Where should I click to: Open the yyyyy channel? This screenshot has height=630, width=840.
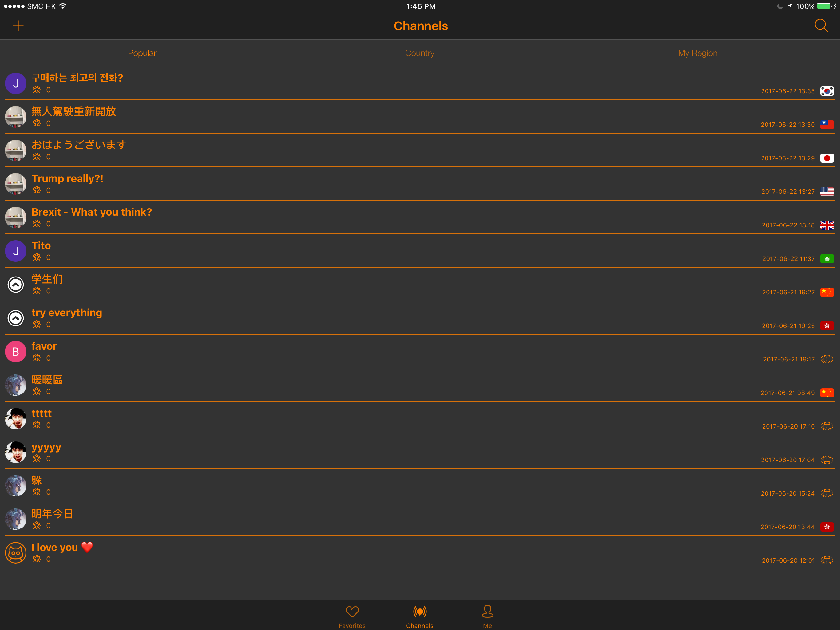[46, 447]
